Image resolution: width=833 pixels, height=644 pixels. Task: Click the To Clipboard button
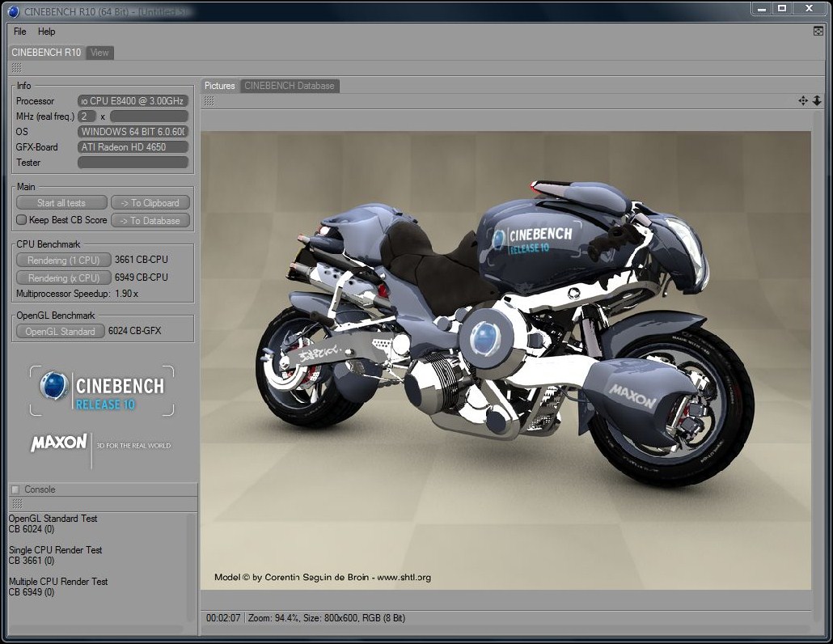(x=150, y=203)
